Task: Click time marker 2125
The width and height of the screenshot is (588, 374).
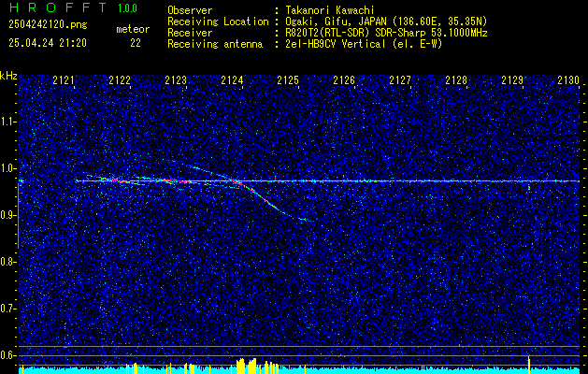Action: (288, 80)
